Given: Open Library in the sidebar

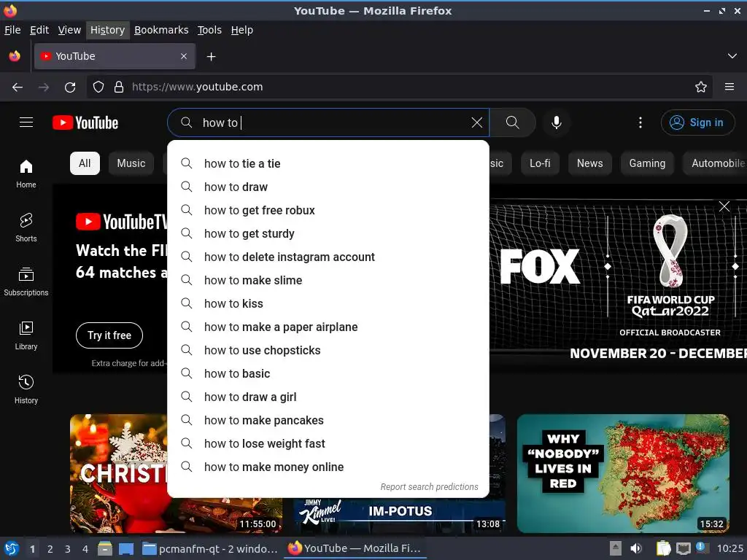Looking at the screenshot, I should click(26, 335).
